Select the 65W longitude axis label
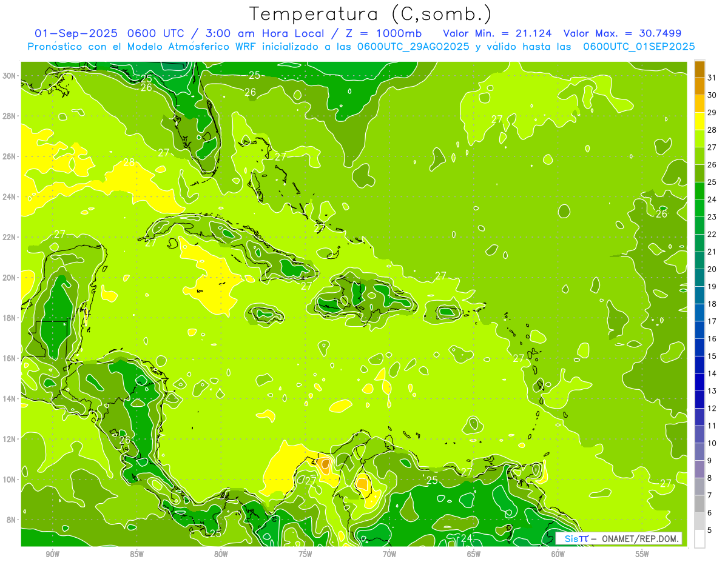728x562 pixels. point(474,554)
